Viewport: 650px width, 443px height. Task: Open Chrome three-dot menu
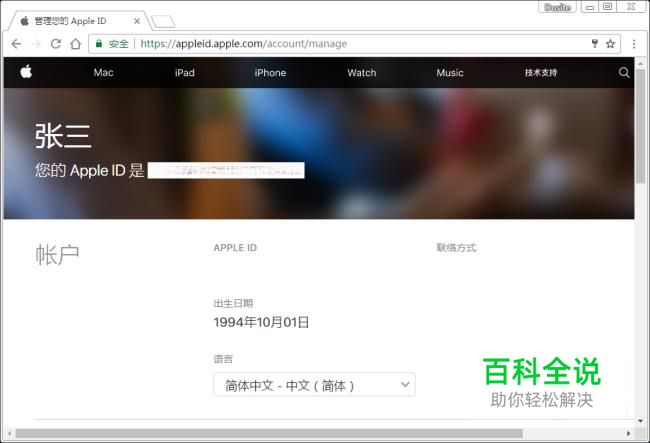pyautogui.click(x=634, y=44)
